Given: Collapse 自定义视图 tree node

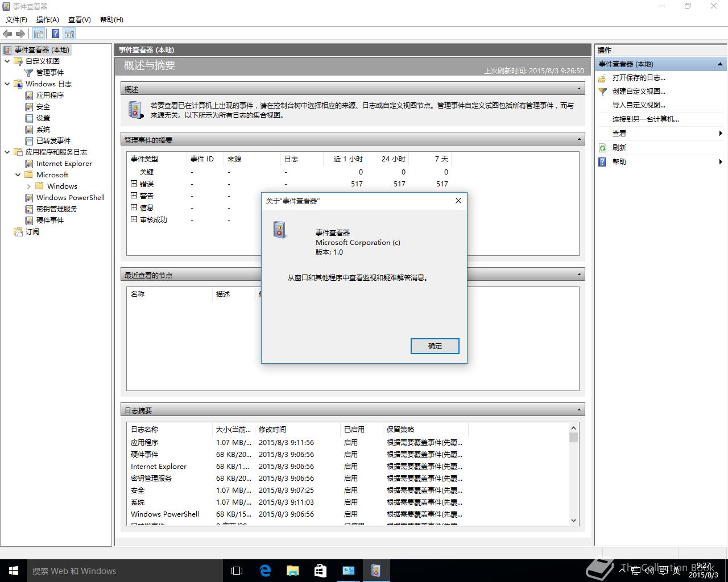Looking at the screenshot, I should coord(7,61).
